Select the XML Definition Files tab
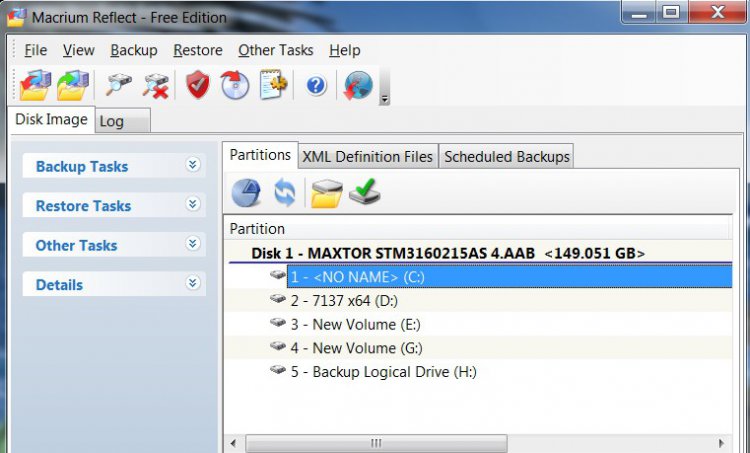The height and width of the screenshot is (453, 750). pos(367,156)
